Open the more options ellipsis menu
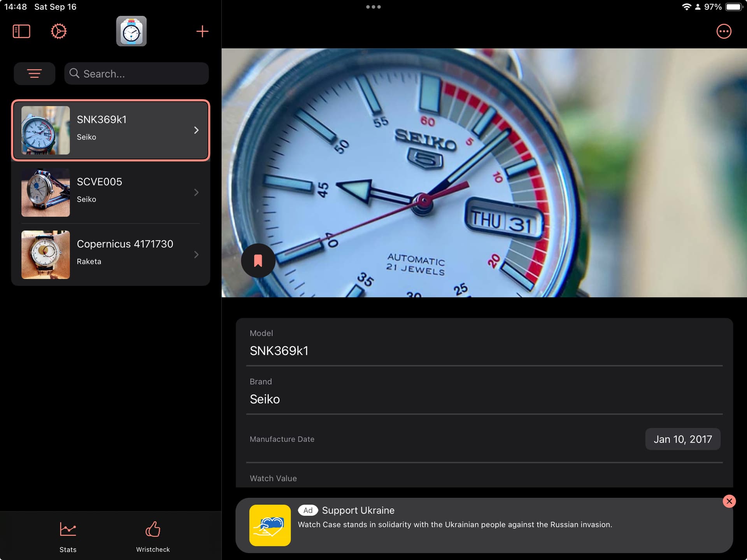Viewport: 747px width, 560px height. (724, 31)
